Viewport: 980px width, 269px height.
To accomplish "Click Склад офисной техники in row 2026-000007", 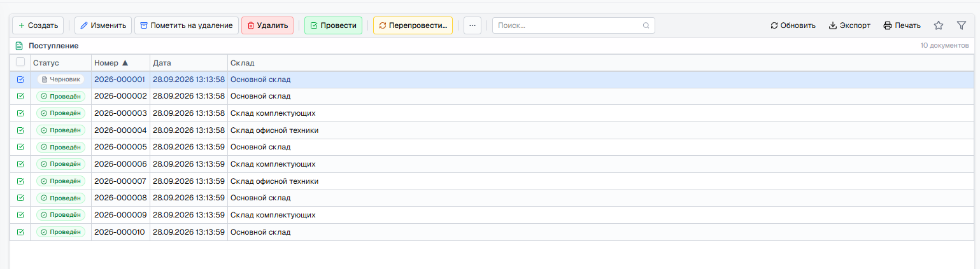I will 274,181.
